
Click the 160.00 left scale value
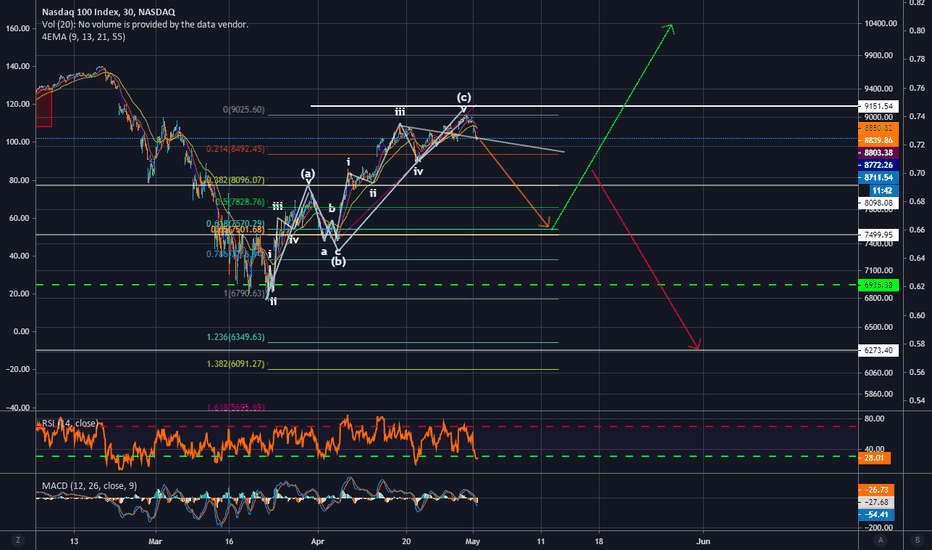pyautogui.click(x=18, y=29)
